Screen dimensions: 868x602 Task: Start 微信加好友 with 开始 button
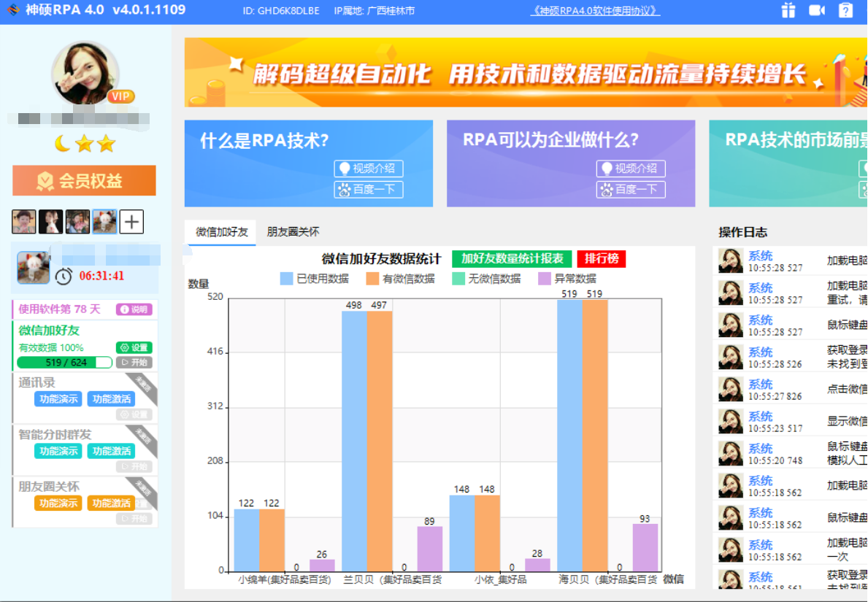pos(134,363)
